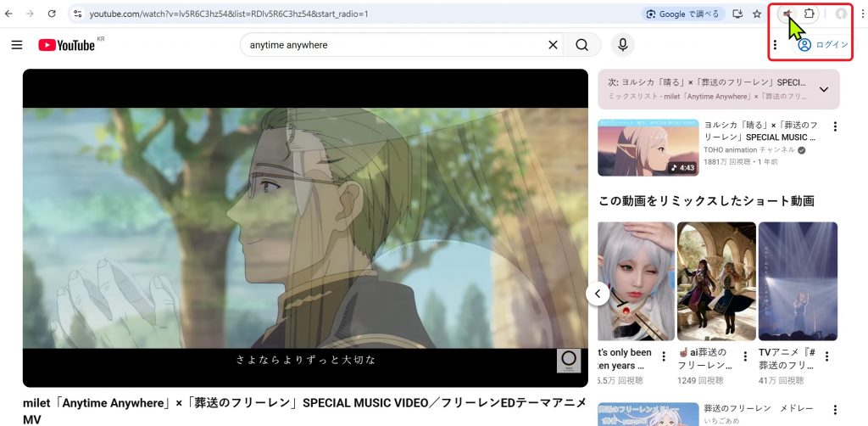Open YouTube settings three-dot menu

click(x=775, y=45)
